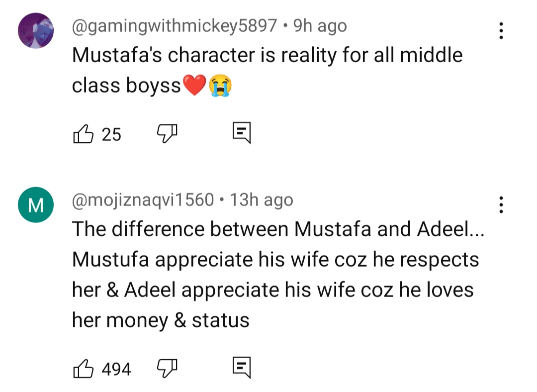The width and height of the screenshot is (537, 392).
Task: Dislike @mojiznaqvi1560's comment
Action: (x=168, y=368)
